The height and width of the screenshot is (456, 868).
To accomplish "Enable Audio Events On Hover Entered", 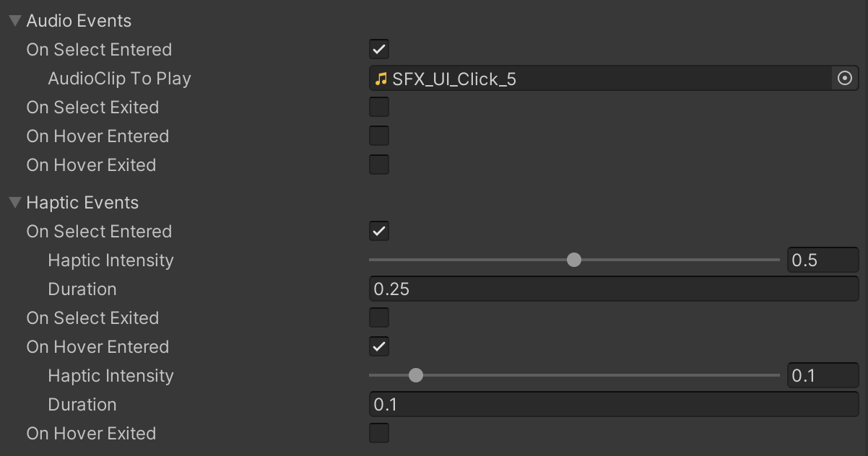I will 379,136.
